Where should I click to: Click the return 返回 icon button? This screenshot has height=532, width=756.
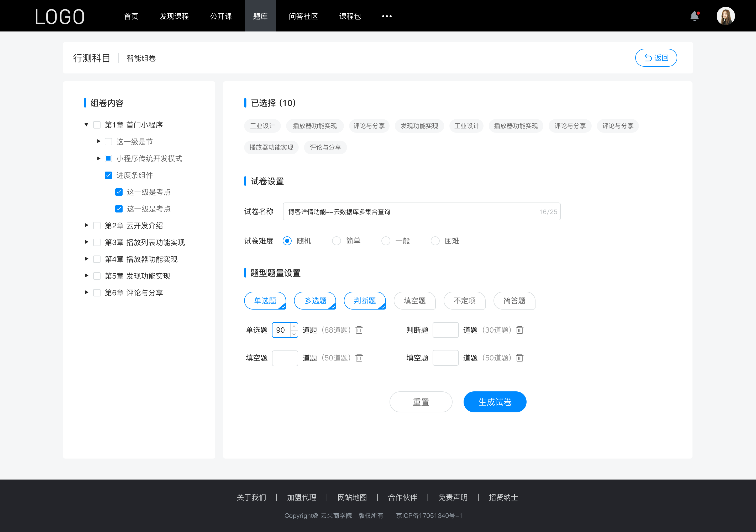click(656, 57)
